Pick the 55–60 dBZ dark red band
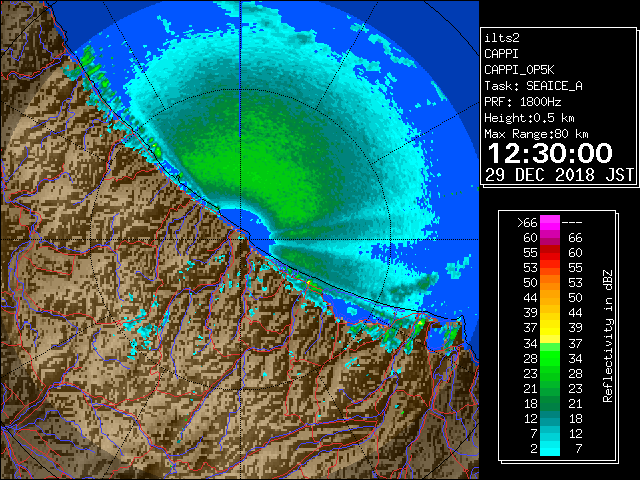Image resolution: width=640 pixels, height=480 pixels. (x=550, y=253)
